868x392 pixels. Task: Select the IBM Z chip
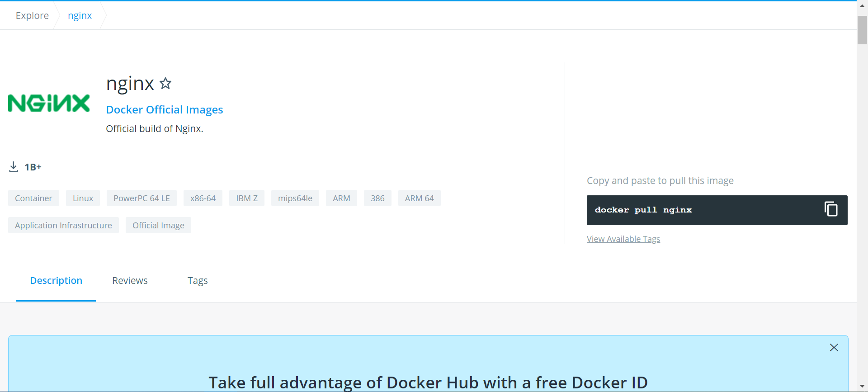(247, 198)
